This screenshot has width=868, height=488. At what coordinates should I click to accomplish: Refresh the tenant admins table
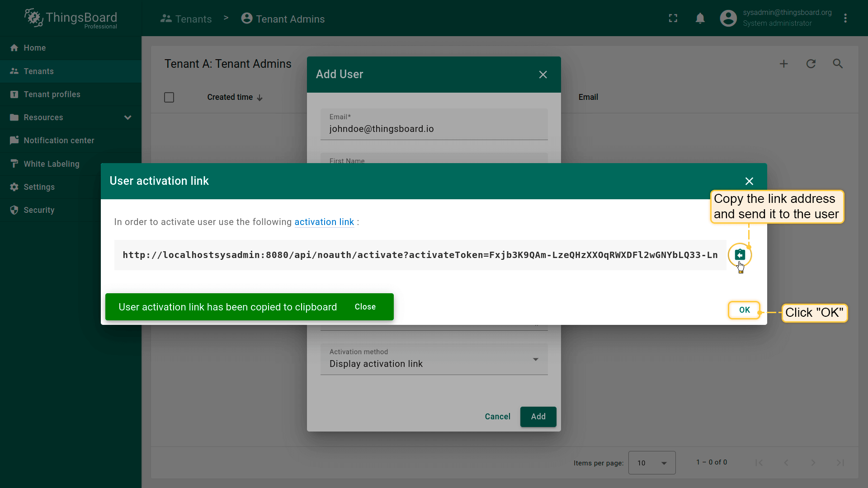[x=811, y=64]
